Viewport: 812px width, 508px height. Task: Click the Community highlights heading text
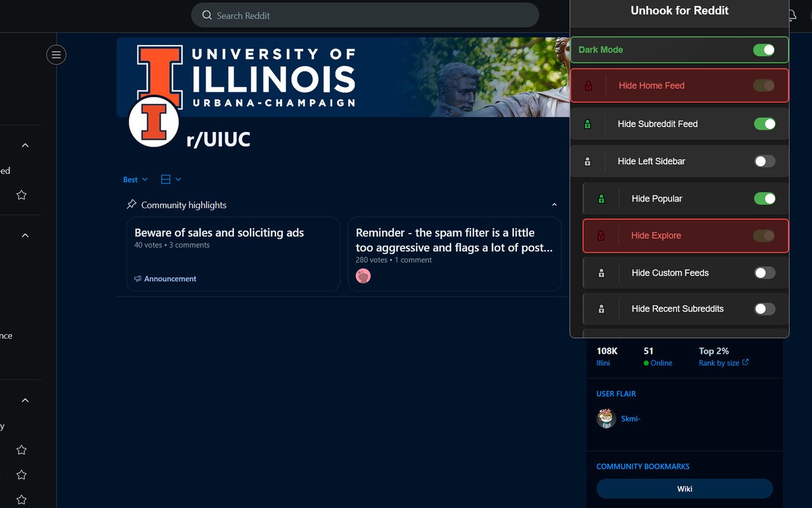(184, 205)
